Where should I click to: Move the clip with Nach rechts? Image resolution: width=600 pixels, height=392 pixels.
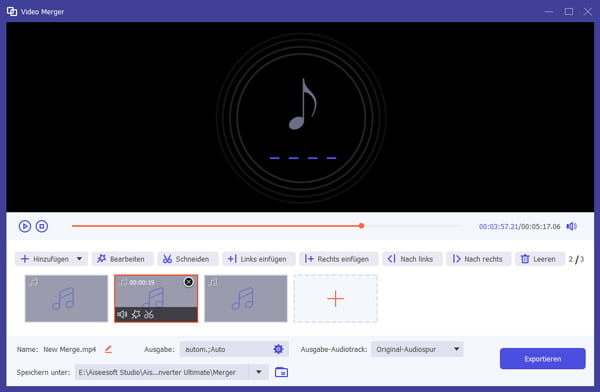click(x=479, y=259)
